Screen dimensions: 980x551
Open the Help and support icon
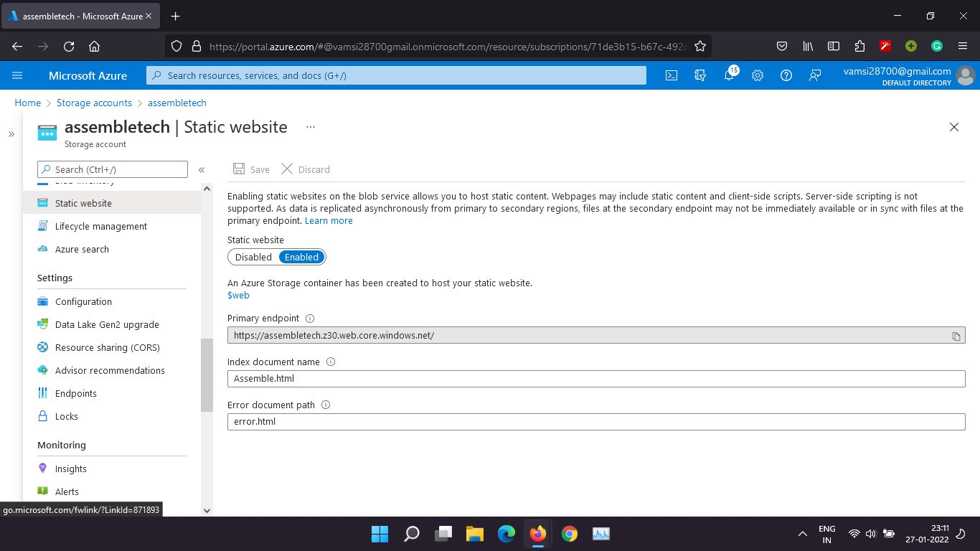click(786, 75)
